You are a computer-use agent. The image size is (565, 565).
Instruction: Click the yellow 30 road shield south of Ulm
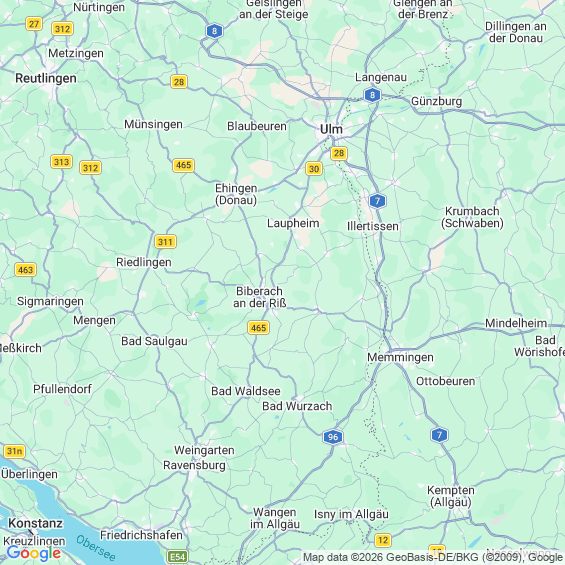click(x=314, y=169)
